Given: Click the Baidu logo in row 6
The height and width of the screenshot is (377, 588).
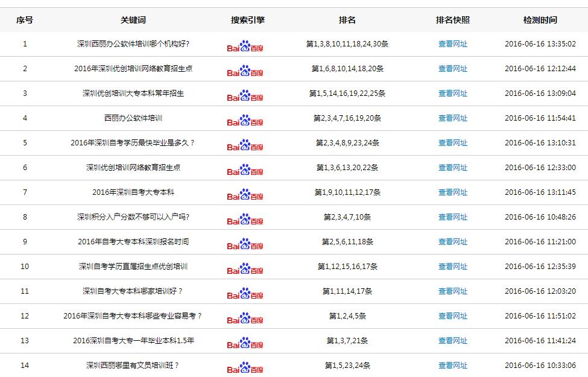Looking at the screenshot, I should [x=245, y=170].
